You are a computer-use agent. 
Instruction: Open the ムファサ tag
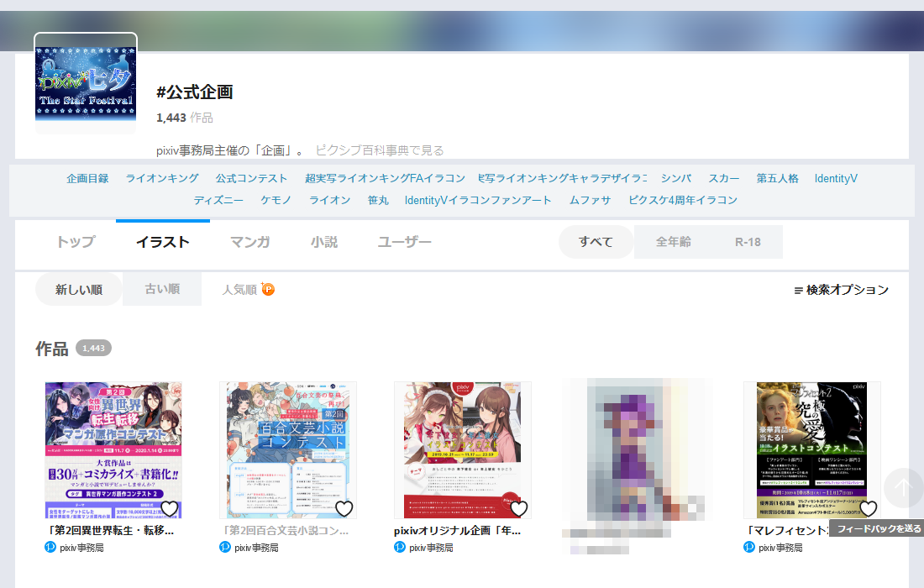click(590, 200)
